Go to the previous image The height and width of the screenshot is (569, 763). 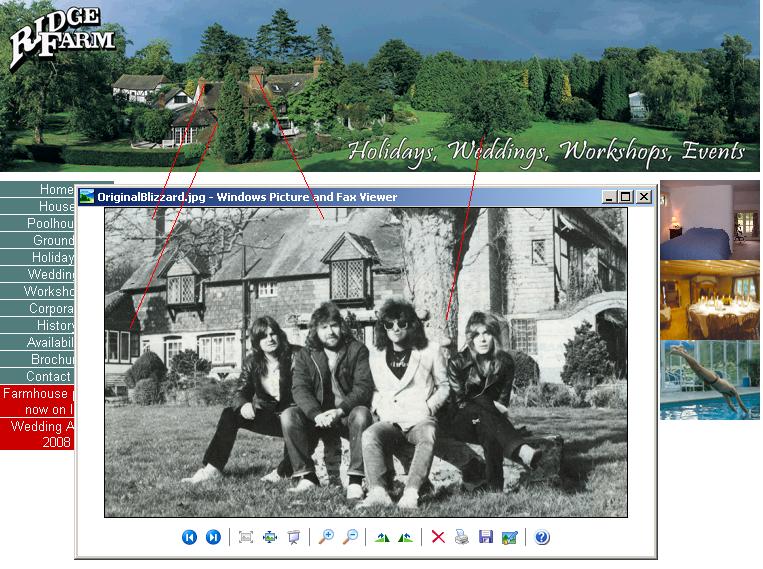(x=189, y=538)
